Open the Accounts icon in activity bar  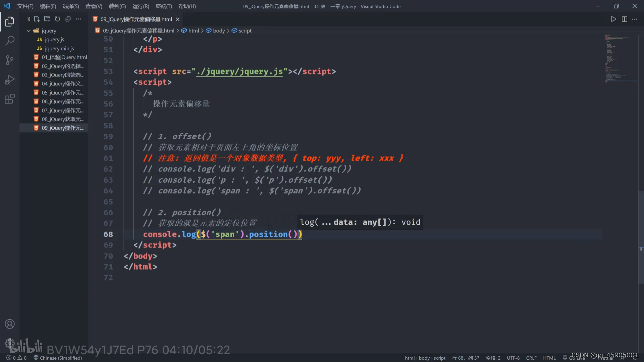(10, 324)
